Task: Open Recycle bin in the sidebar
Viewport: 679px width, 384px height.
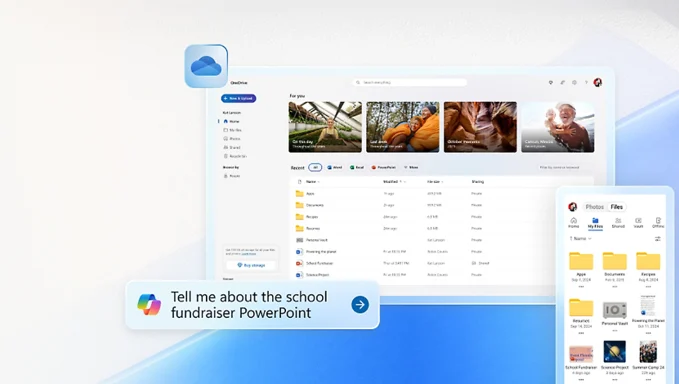Action: coord(235,156)
